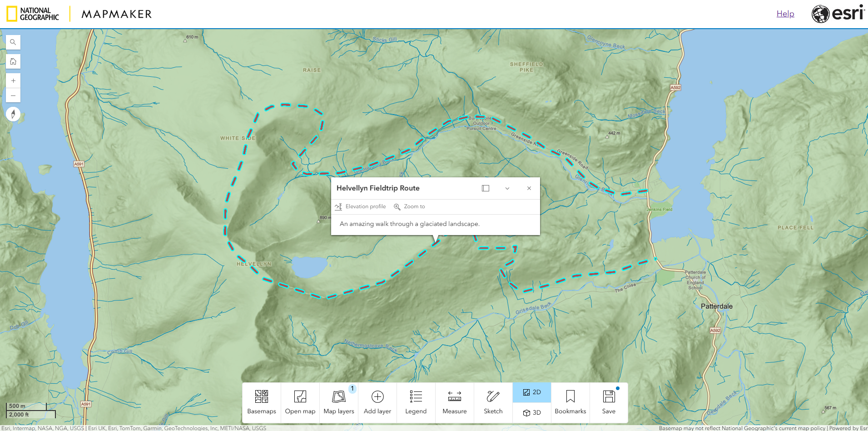
Task: Open the Legend panel
Action: (x=416, y=402)
